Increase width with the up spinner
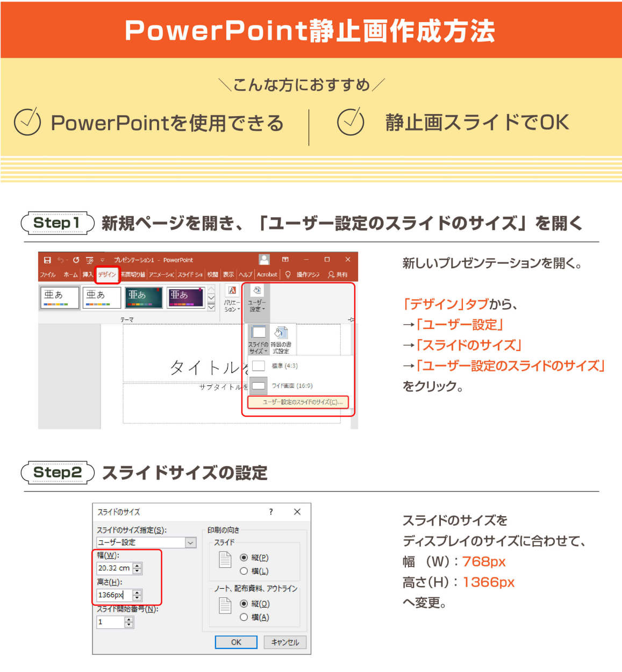The height and width of the screenshot is (672, 622). coord(137,565)
